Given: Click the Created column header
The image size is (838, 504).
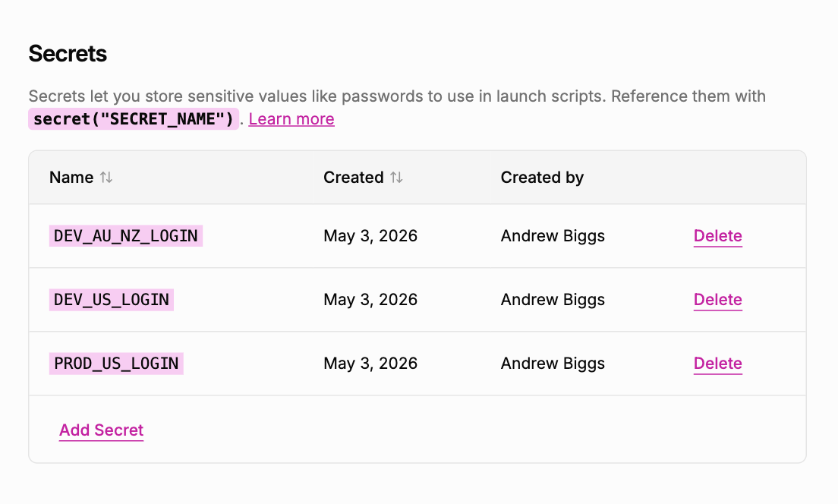Looking at the screenshot, I should 353,178.
